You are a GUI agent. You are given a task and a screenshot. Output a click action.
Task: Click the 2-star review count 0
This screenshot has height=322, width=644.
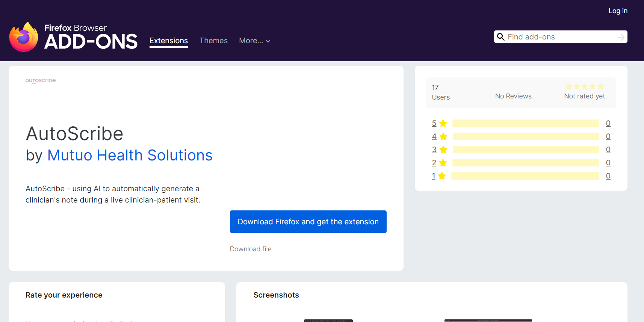pos(608,163)
